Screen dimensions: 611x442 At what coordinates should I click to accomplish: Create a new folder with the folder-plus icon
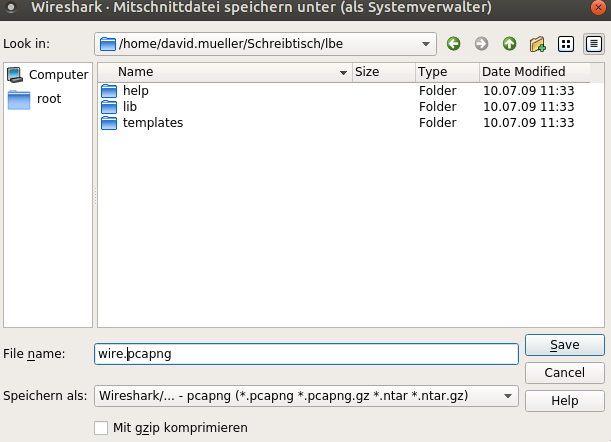537,44
